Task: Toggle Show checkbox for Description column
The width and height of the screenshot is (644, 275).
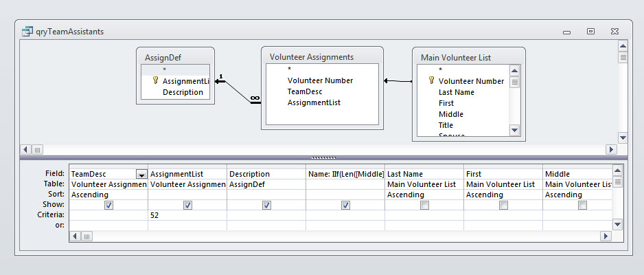Action: [x=266, y=205]
